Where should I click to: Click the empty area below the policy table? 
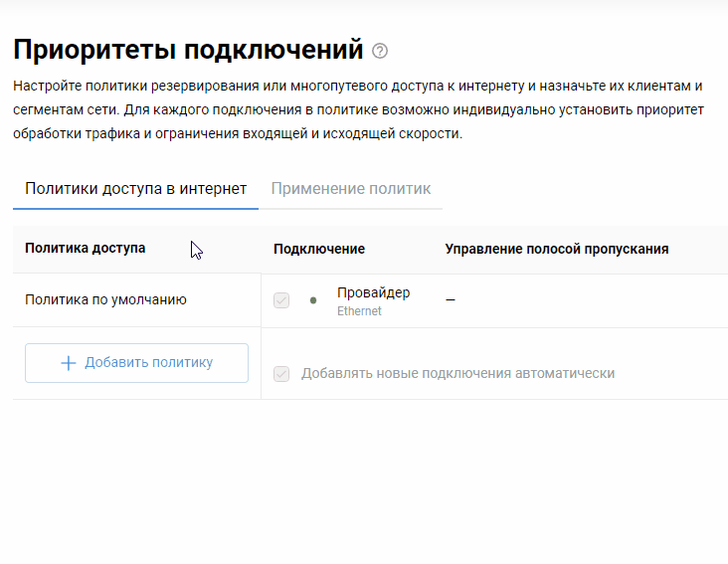364,477
